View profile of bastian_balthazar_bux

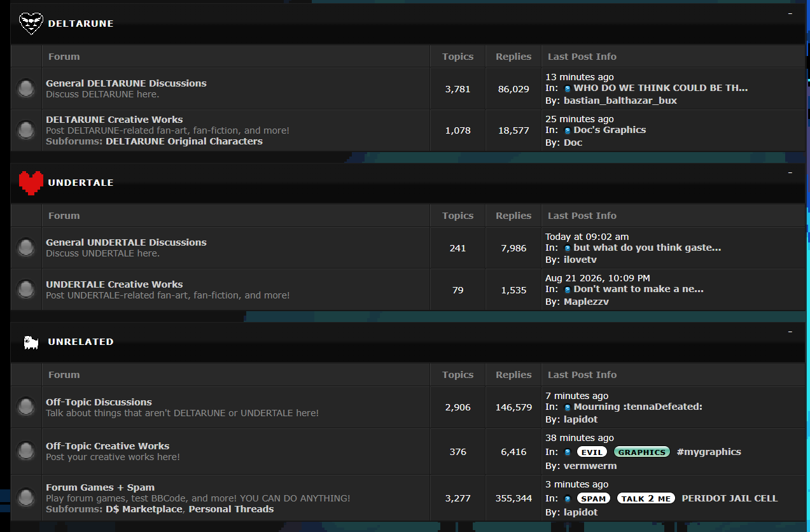(620, 101)
